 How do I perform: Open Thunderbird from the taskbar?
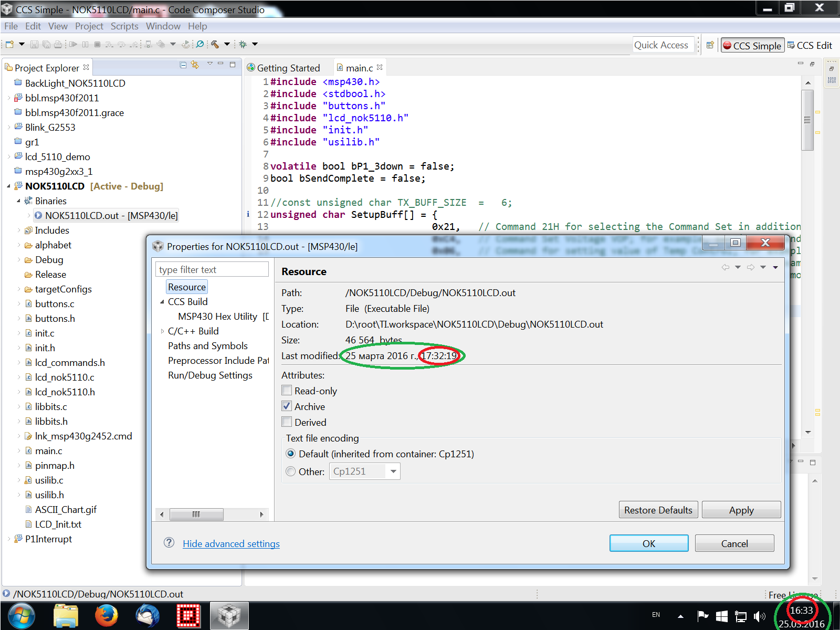click(148, 615)
